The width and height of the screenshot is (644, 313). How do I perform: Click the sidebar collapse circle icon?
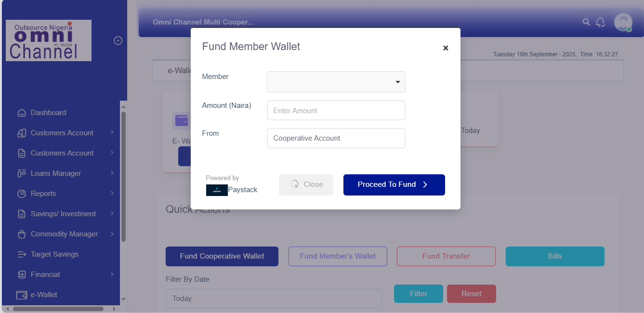click(x=118, y=41)
